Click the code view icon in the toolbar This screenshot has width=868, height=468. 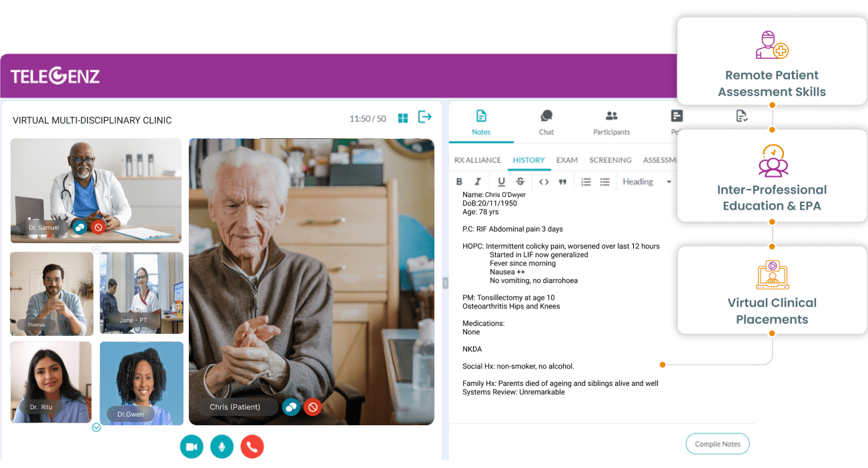tap(542, 181)
